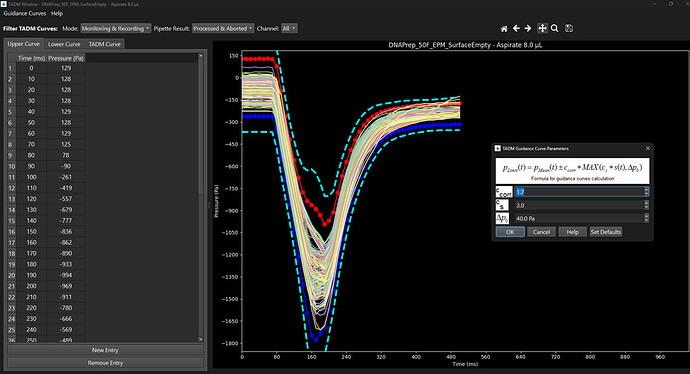Click the Remove Entry button
690x374 pixels.
105,363
